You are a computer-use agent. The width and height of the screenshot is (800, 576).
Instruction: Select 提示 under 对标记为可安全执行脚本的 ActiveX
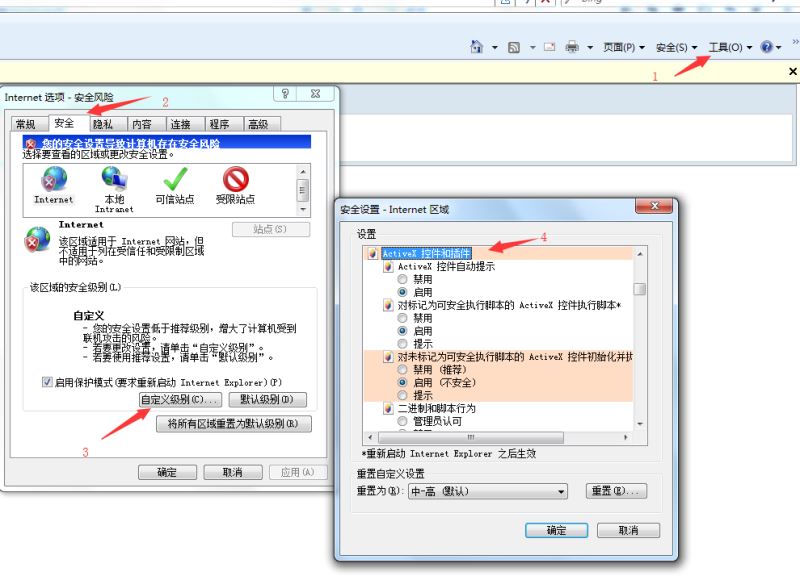403,344
